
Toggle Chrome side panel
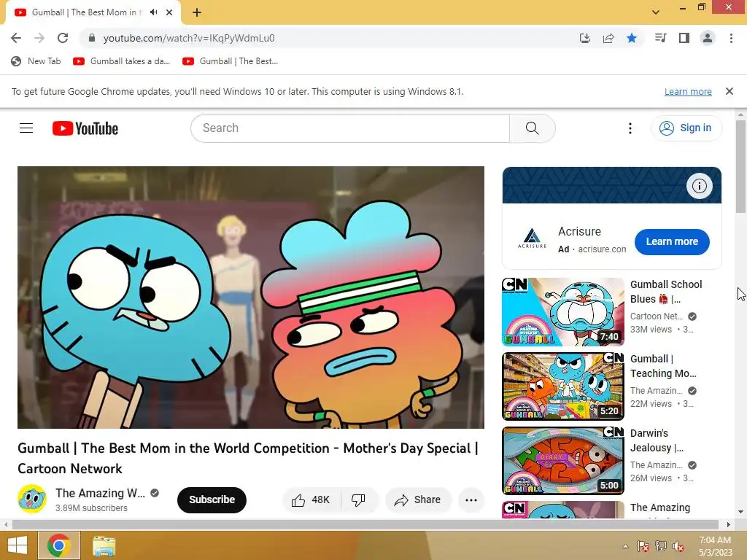point(684,38)
